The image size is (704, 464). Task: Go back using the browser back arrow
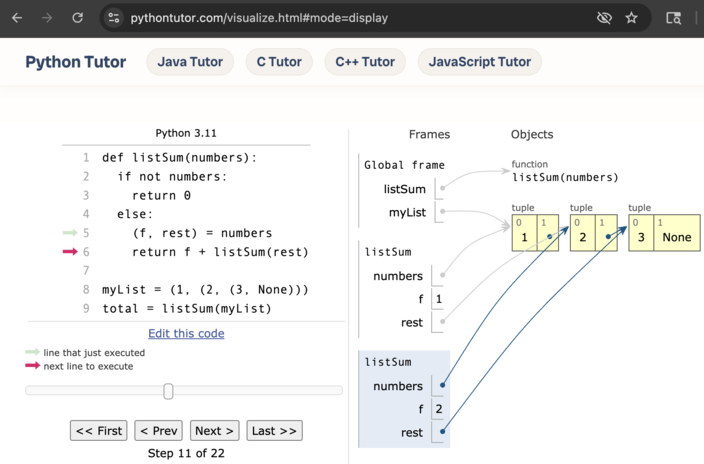click(17, 18)
